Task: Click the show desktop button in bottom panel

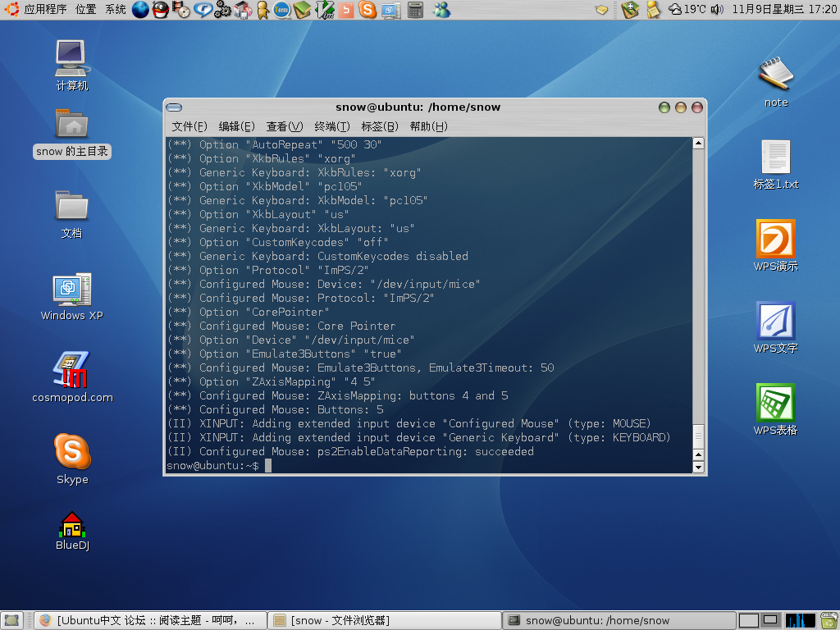Action: click(11, 620)
